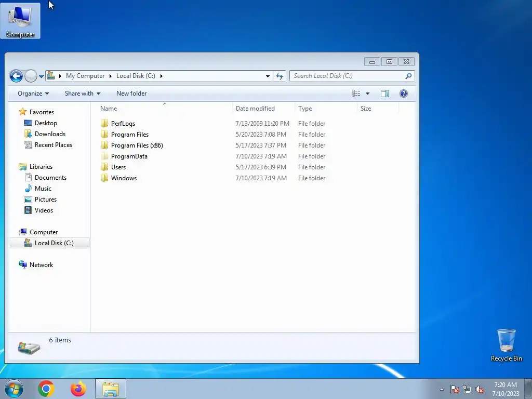This screenshot has width=532, height=399.
Task: Open the Videos library
Action: point(44,210)
